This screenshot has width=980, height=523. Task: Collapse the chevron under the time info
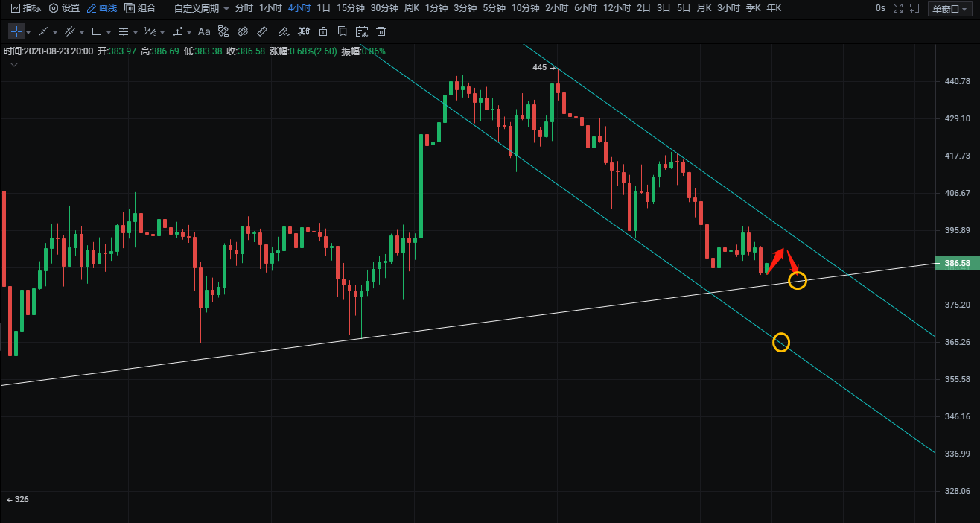pos(14,65)
